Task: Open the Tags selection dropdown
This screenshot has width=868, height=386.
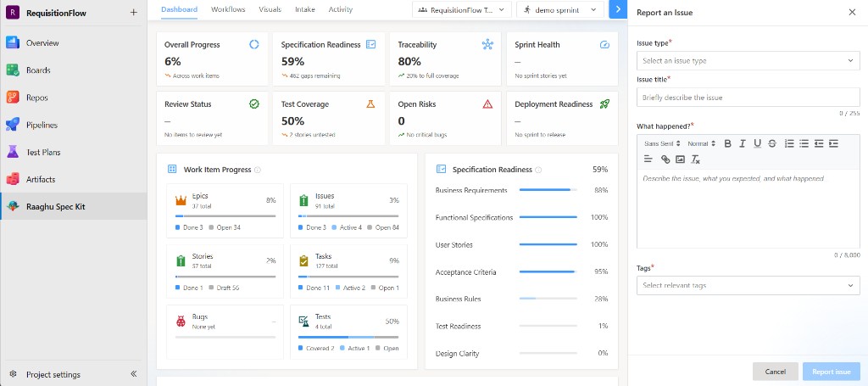Action: tap(748, 285)
